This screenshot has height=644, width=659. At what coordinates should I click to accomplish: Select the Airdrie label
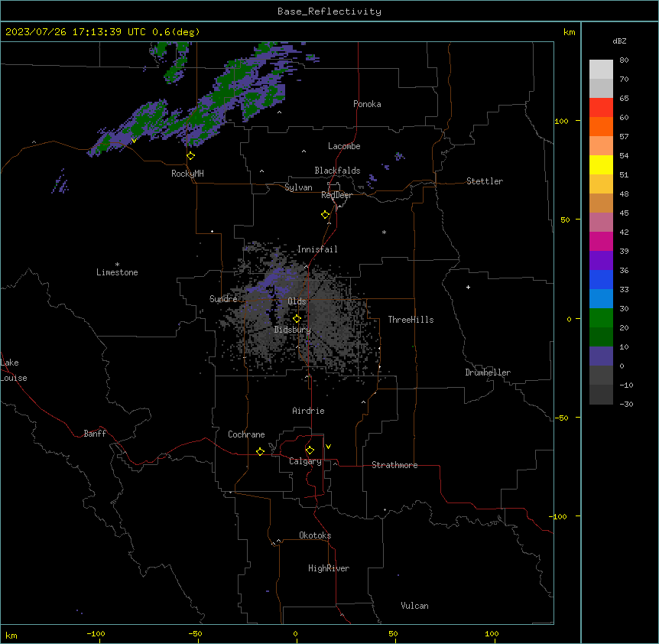coord(308,411)
